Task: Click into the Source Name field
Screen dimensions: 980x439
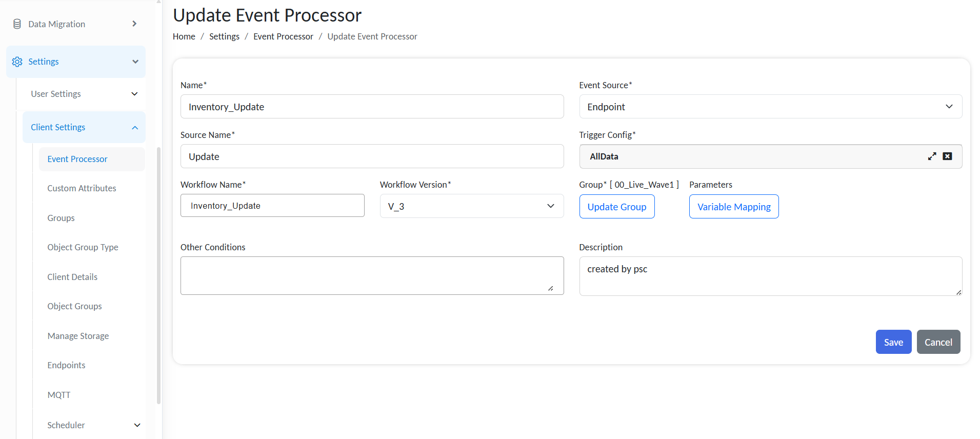Action: 372,156
